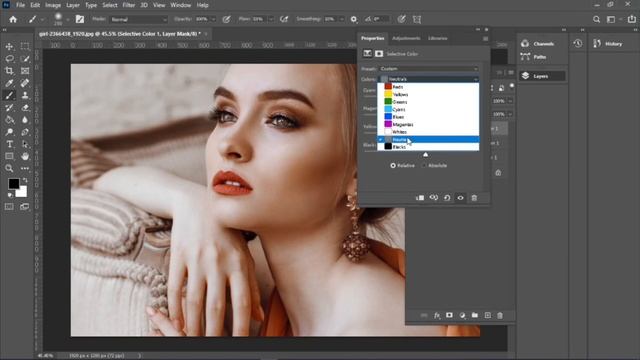This screenshot has width=640, height=360.
Task: Open the Layers panel button
Action: tap(542, 76)
